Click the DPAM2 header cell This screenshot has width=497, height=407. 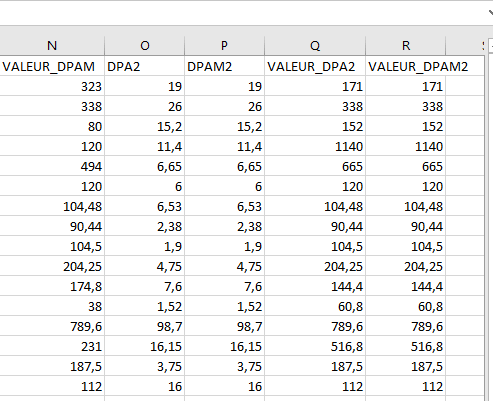(x=224, y=66)
